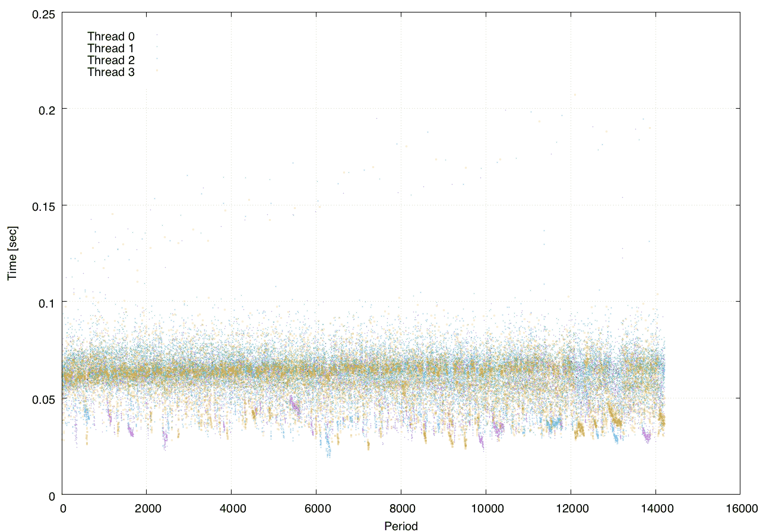
Task: Click the 0.2 y-axis tick label
Action: tap(46, 109)
